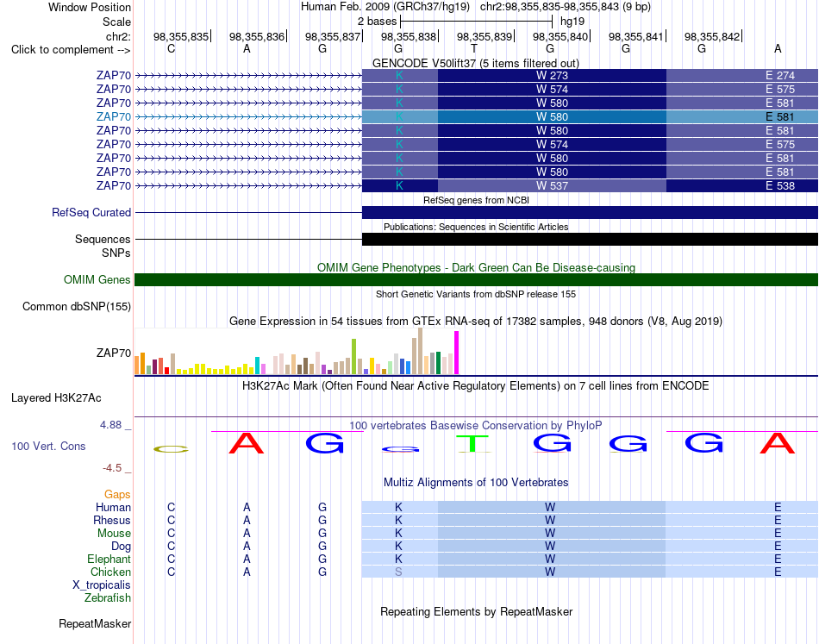
Task: Open the OMIM Genes track label
Action: click(x=97, y=279)
